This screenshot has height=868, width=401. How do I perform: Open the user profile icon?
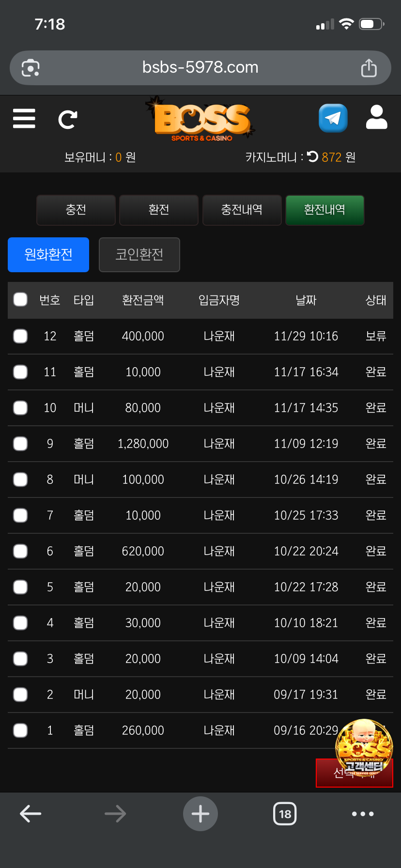[376, 118]
